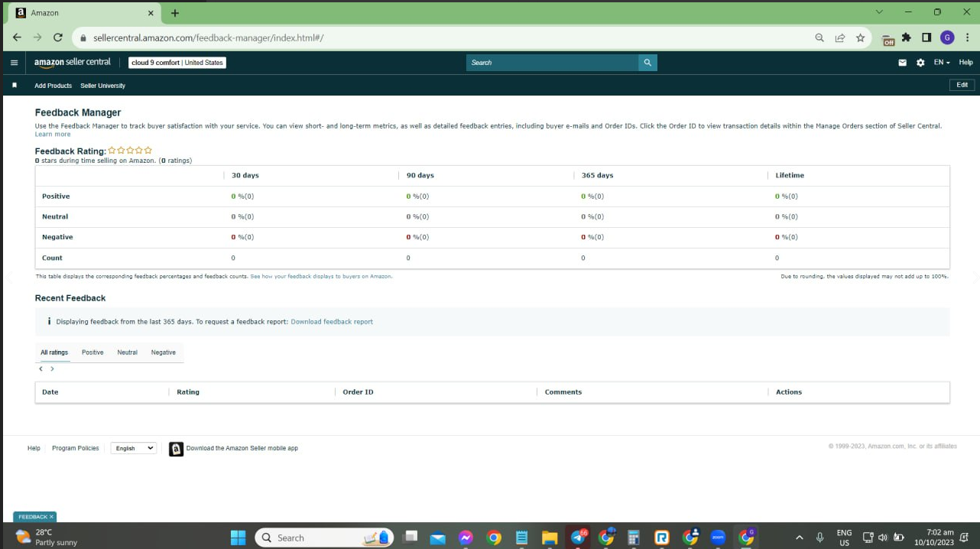
Task: Open the cloud 9 comfort account switcher
Action: [x=177, y=63]
